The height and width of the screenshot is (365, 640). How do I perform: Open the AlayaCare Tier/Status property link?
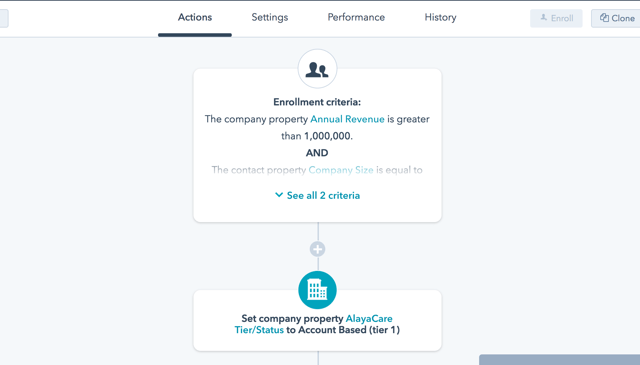click(313, 324)
